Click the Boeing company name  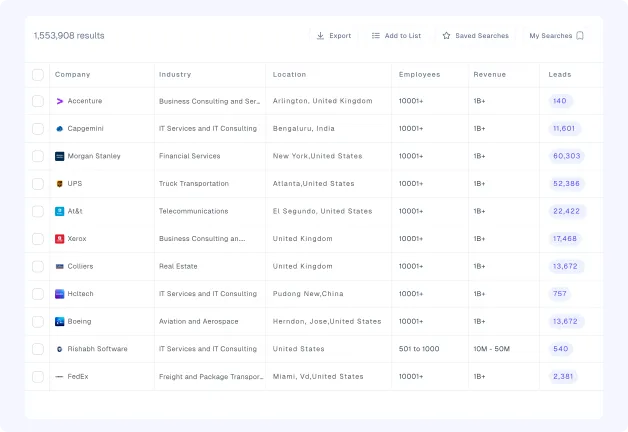[79, 321]
